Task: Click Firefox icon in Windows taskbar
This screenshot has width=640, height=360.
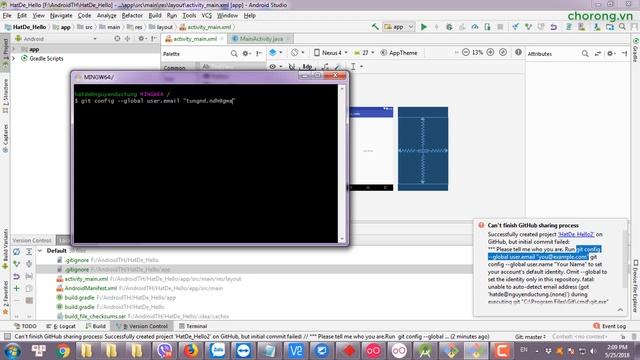Action: 191,351
